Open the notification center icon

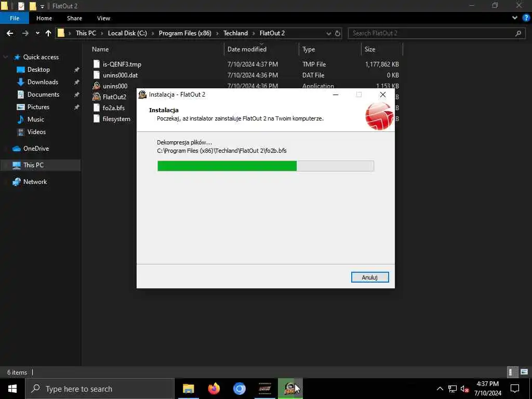(515, 389)
